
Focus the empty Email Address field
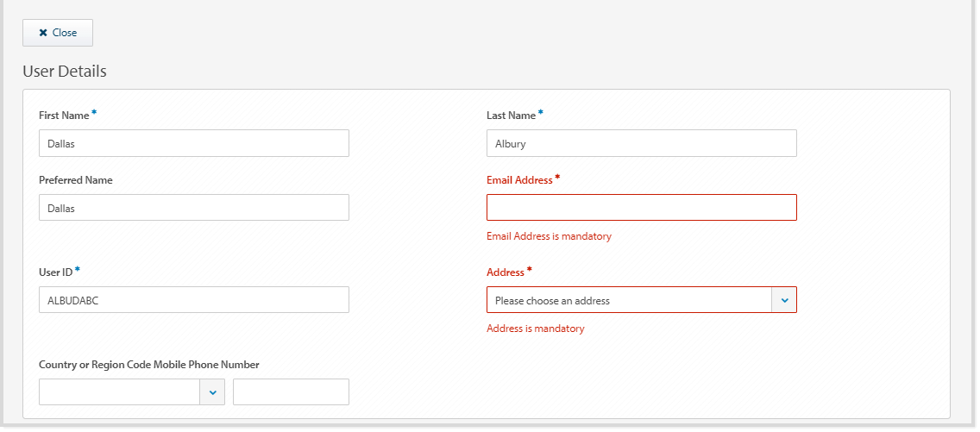[641, 207]
